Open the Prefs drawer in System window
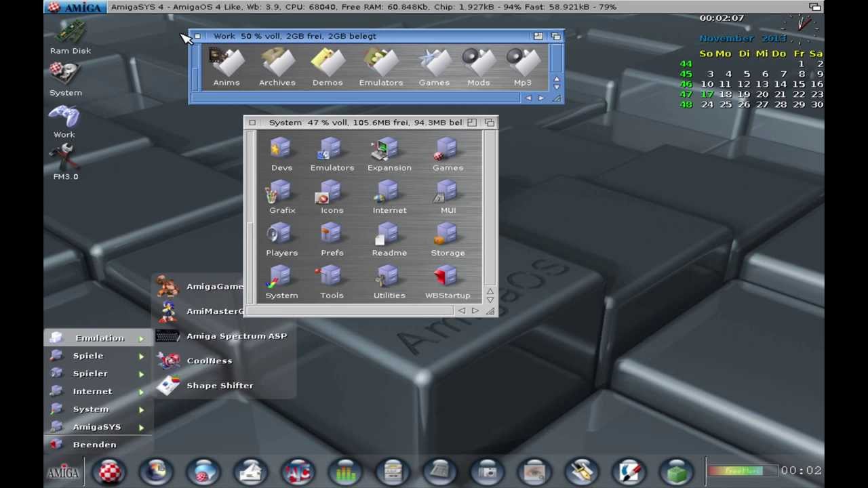868x488 pixels. point(332,240)
